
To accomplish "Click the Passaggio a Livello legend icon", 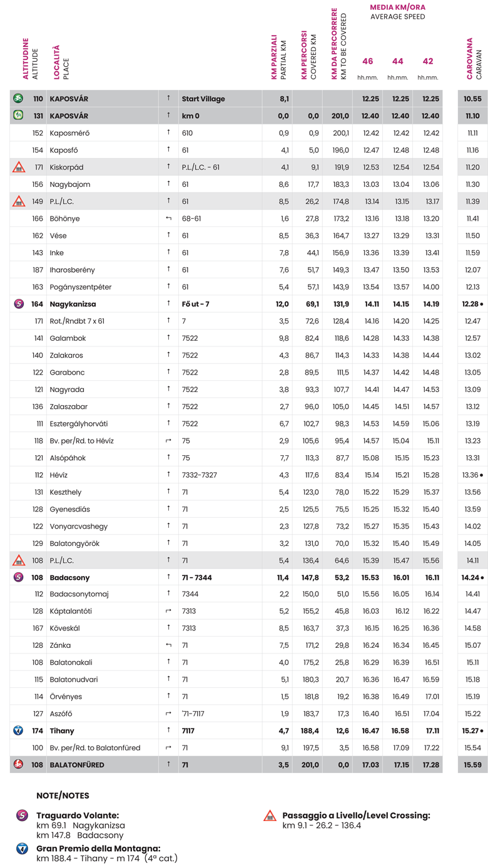I will [x=270, y=815].
